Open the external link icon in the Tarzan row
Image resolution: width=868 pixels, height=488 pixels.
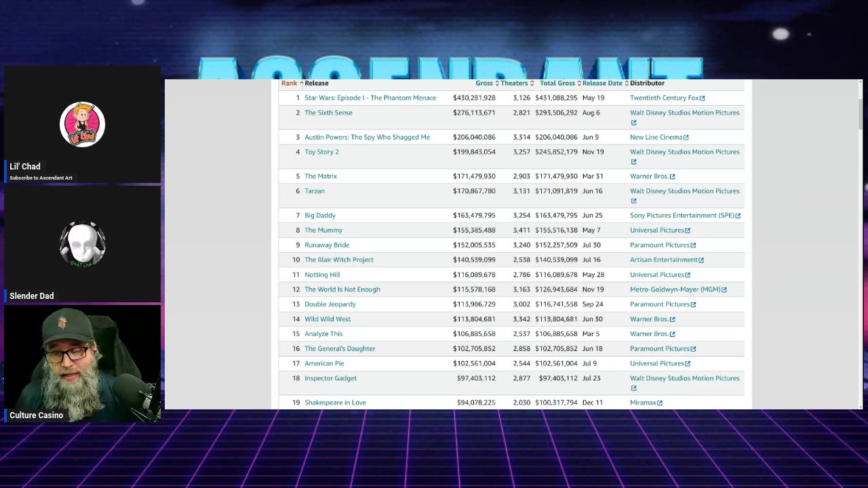pyautogui.click(x=633, y=201)
